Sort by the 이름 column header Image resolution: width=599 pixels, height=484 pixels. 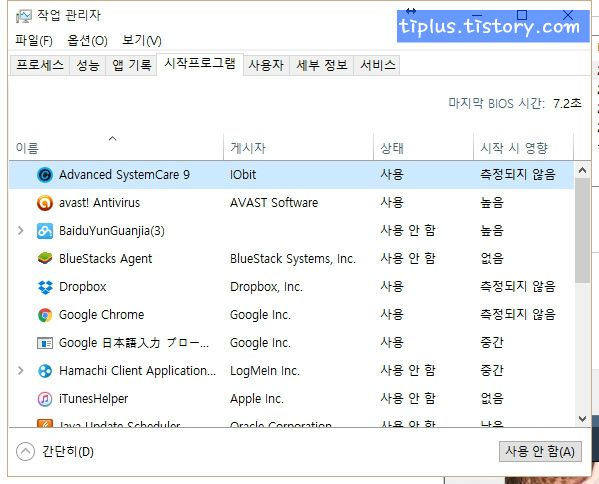coord(116,148)
